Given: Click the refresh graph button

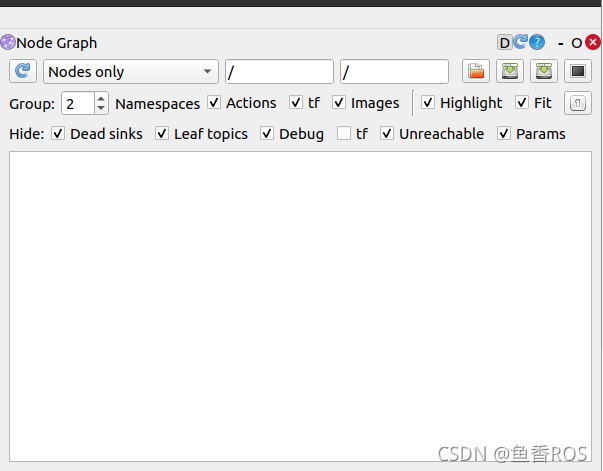Looking at the screenshot, I should (23, 72).
